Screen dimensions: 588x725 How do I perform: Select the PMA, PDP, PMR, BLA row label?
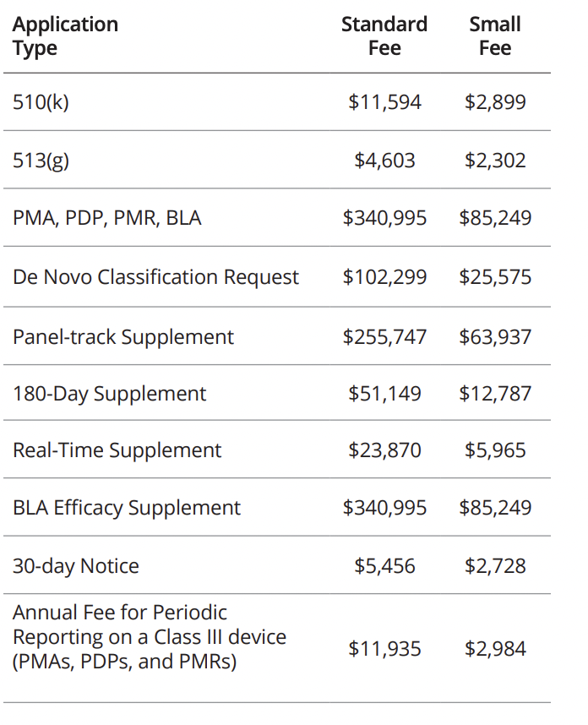(x=107, y=218)
